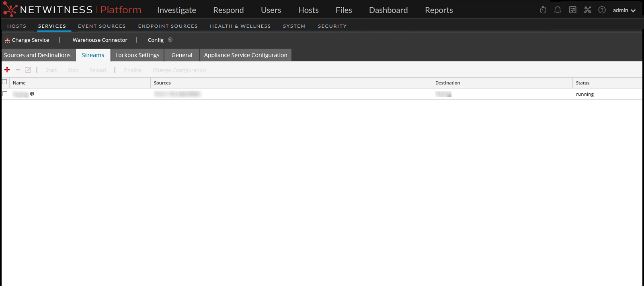Click the red plus add stream icon
This screenshot has height=286, width=644.
7,70
